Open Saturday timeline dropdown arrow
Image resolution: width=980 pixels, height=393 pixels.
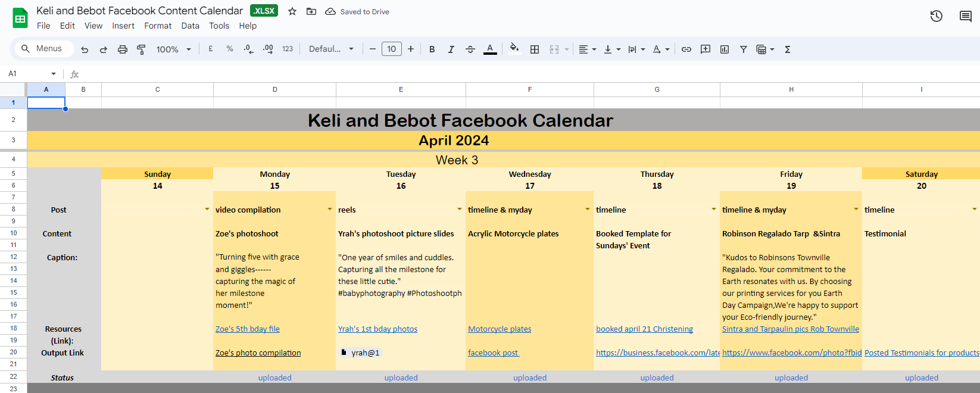pyautogui.click(x=974, y=209)
